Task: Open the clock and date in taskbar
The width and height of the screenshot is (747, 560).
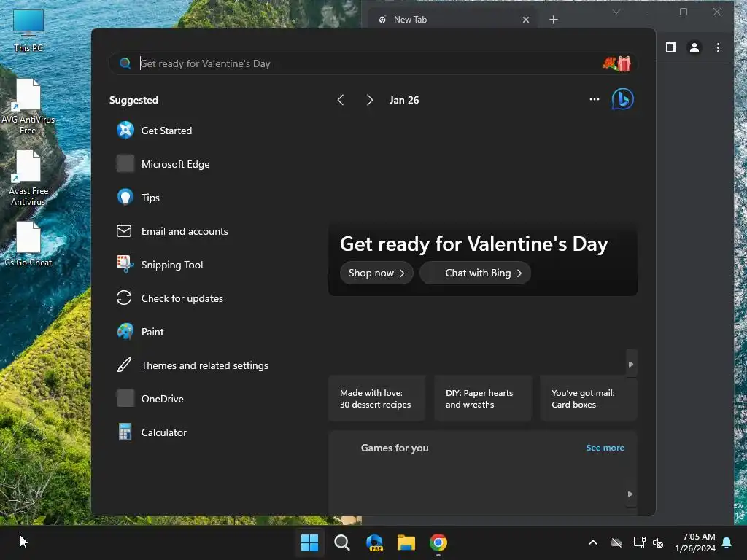Action: (x=695, y=542)
